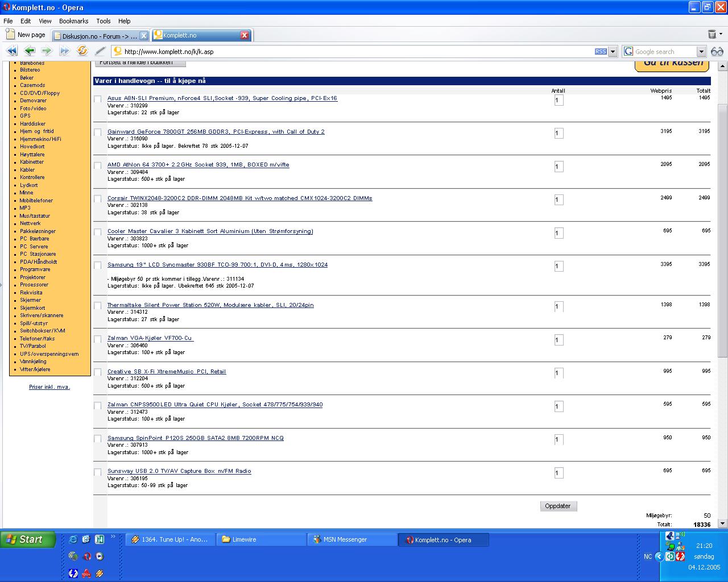Select the Corsair TWINX2048 checkbox
The image size is (728, 582).
click(98, 199)
